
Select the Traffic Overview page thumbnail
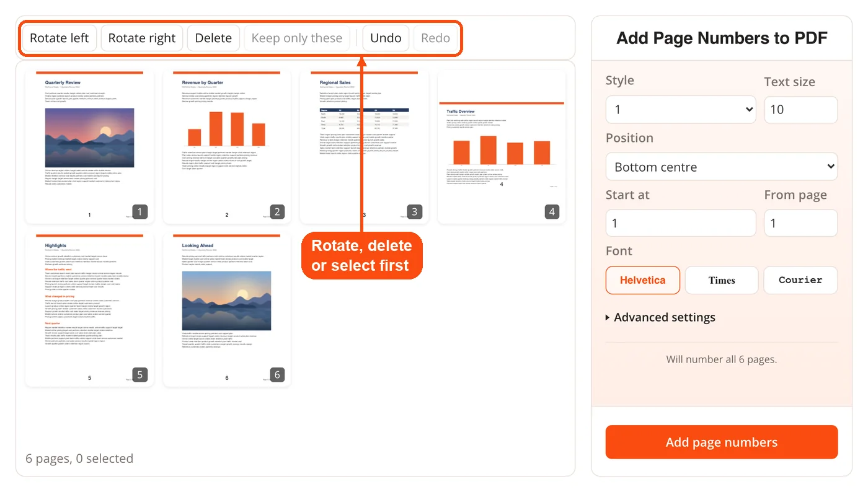click(502, 146)
